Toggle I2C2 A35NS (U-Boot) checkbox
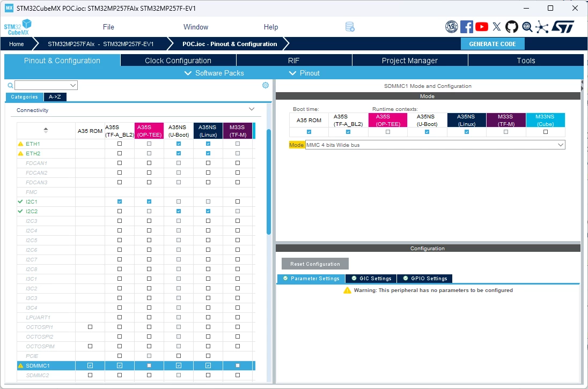Screen dimensions: 588x389 [x=179, y=211]
